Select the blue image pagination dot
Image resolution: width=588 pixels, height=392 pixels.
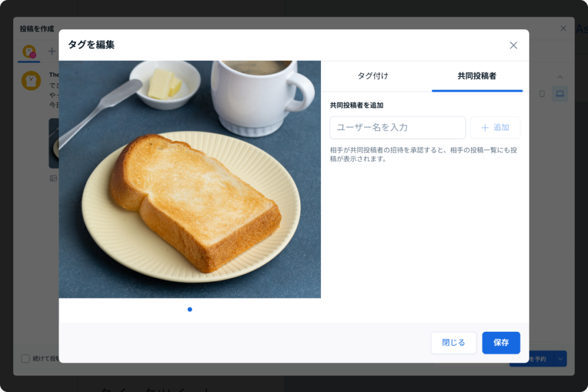pyautogui.click(x=189, y=309)
